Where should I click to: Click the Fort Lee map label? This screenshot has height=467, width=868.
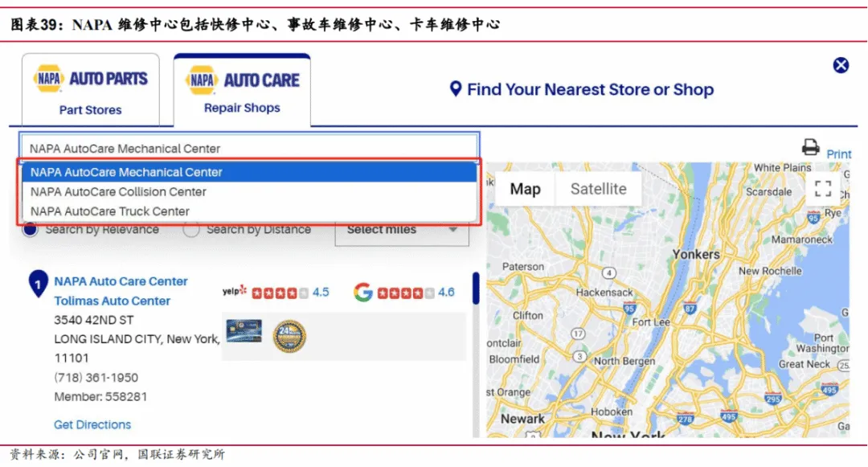pos(651,322)
